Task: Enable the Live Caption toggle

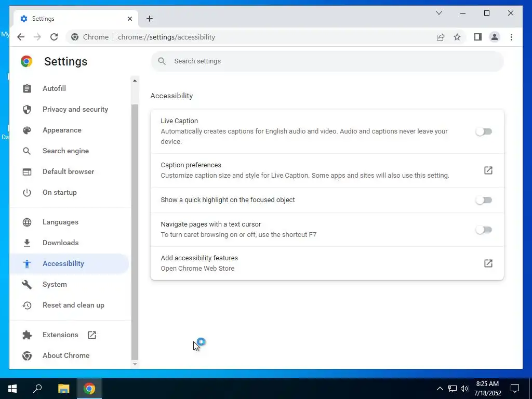Action: (x=484, y=131)
